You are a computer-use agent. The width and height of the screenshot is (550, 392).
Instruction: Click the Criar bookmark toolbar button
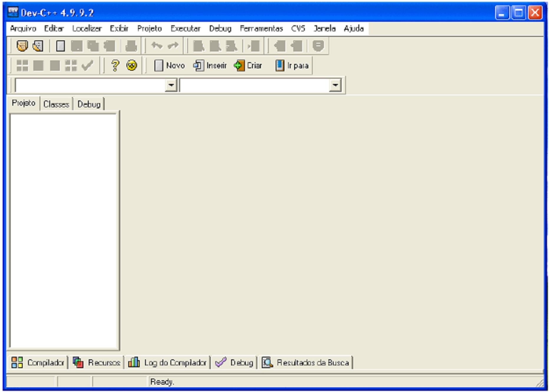(x=248, y=65)
